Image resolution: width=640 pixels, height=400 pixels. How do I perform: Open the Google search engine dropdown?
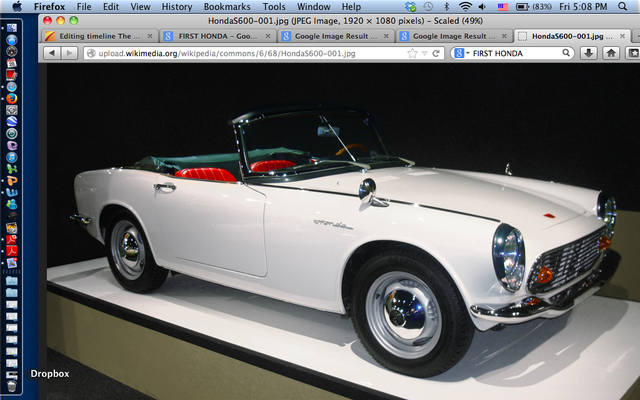click(461, 53)
